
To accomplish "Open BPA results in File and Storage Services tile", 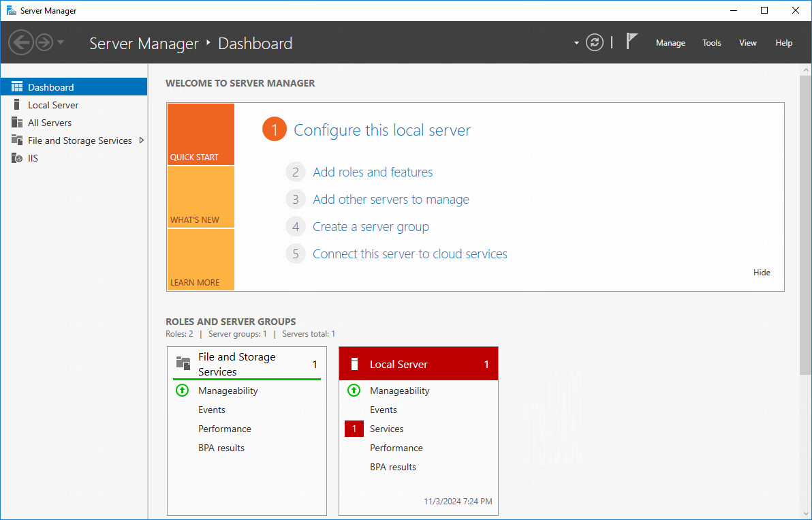I will [221, 448].
